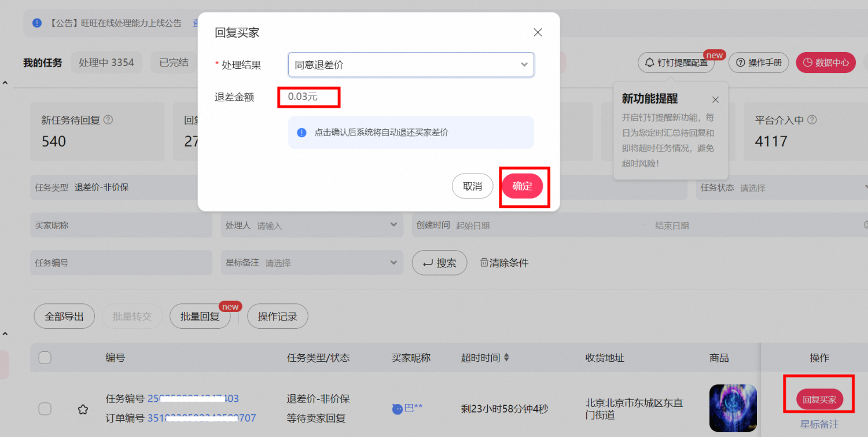Click the 搜索 button
868x437 pixels.
click(x=439, y=263)
